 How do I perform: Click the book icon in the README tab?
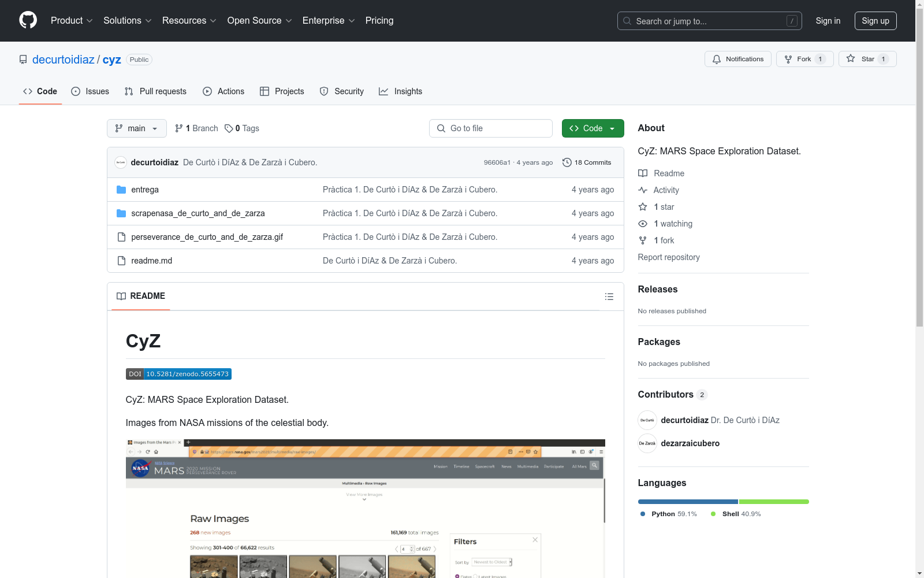coord(121,296)
